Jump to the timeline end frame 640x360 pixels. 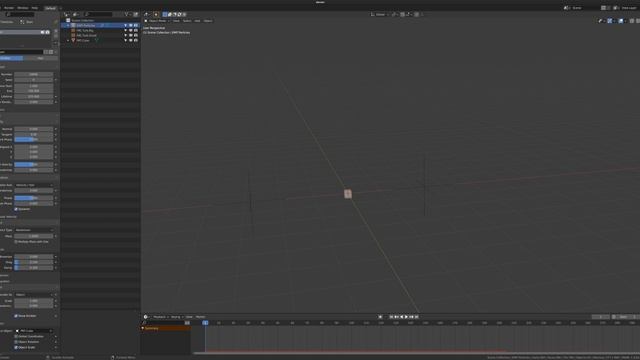point(416,317)
